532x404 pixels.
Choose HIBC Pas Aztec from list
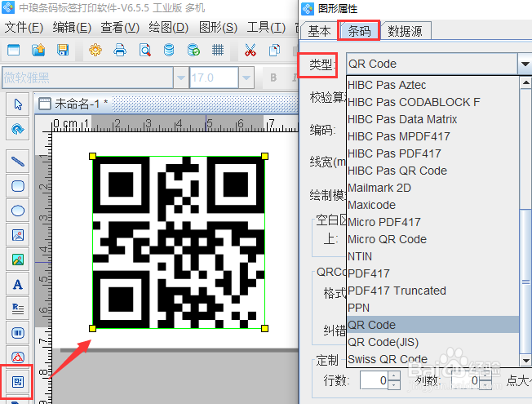point(433,85)
